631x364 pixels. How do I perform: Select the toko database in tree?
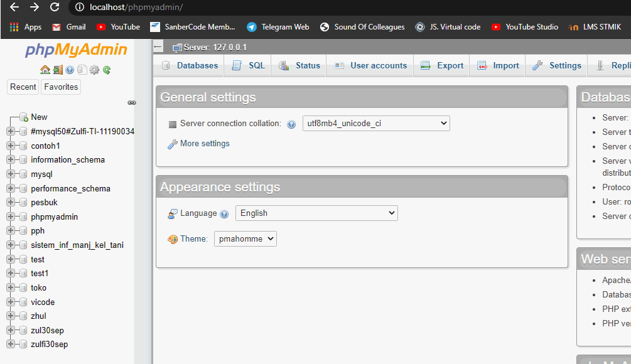39,288
